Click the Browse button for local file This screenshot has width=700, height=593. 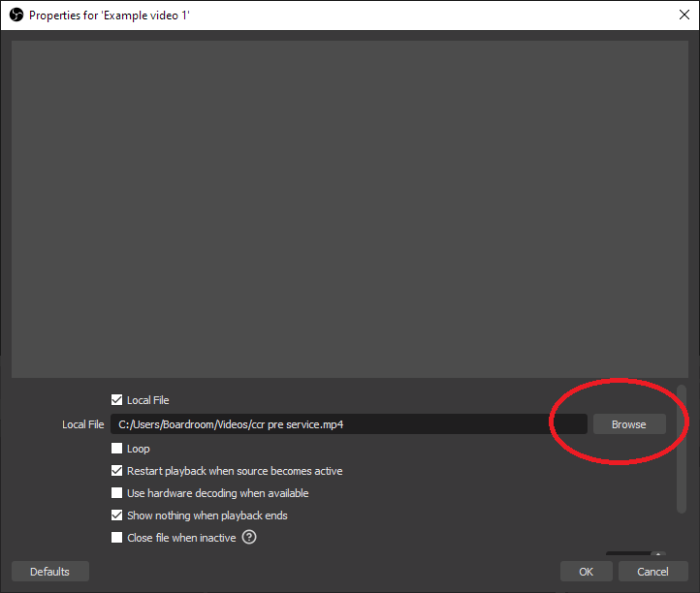tap(629, 423)
